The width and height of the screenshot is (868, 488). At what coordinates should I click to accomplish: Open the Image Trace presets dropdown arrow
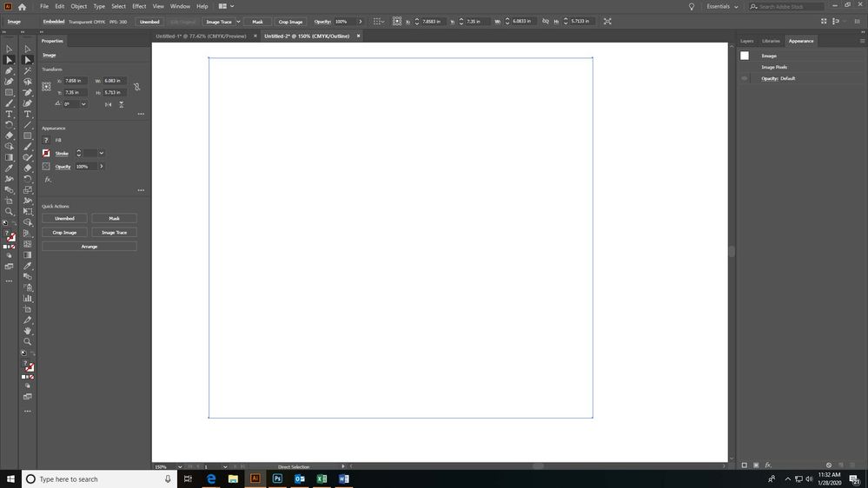pyautogui.click(x=238, y=22)
